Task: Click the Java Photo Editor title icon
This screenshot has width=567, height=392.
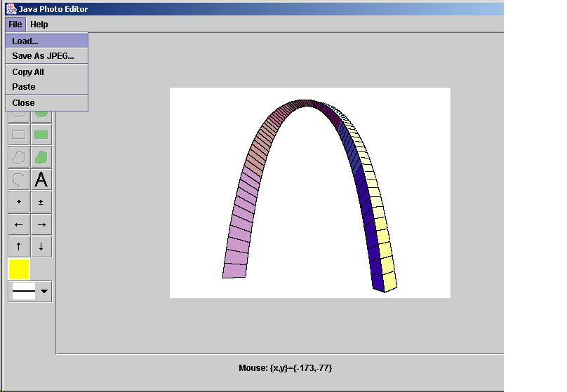Action: tap(11, 9)
